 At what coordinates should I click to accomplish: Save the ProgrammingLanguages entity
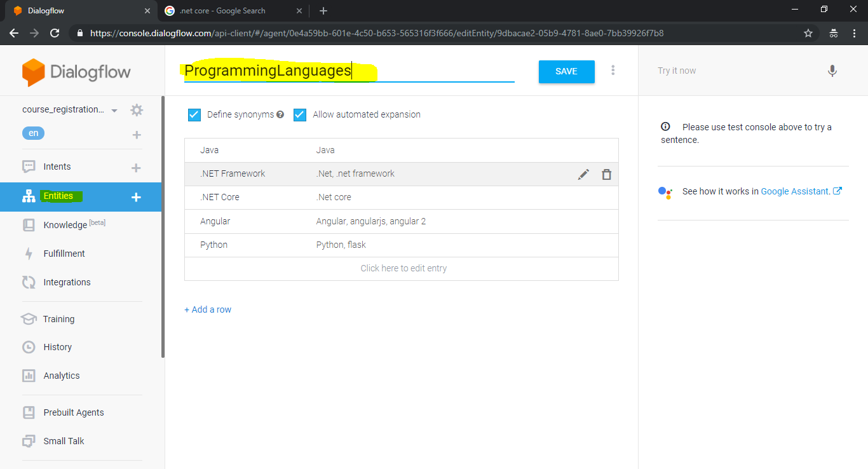coord(566,72)
